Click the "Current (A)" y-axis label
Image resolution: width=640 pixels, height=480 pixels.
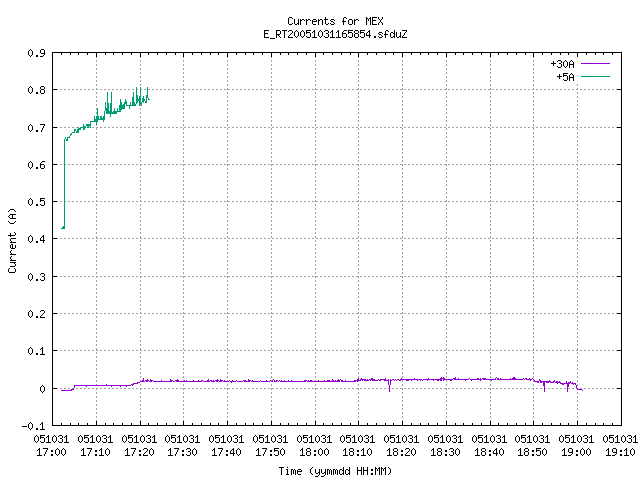coord(12,241)
